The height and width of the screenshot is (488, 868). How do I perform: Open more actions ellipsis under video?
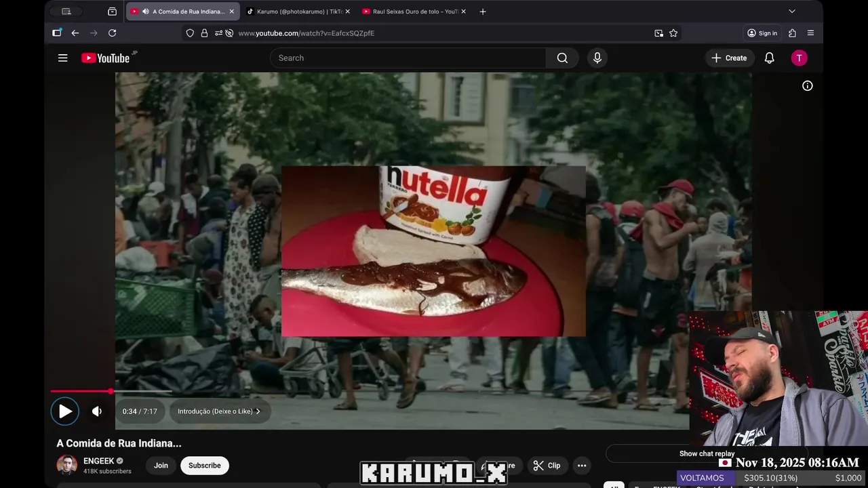tap(582, 466)
